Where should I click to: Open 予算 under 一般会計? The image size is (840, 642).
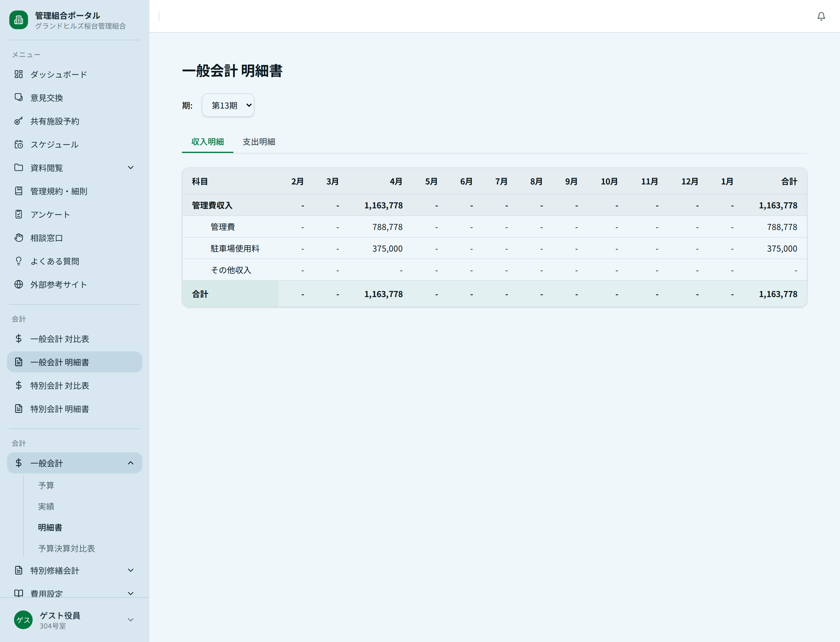46,485
